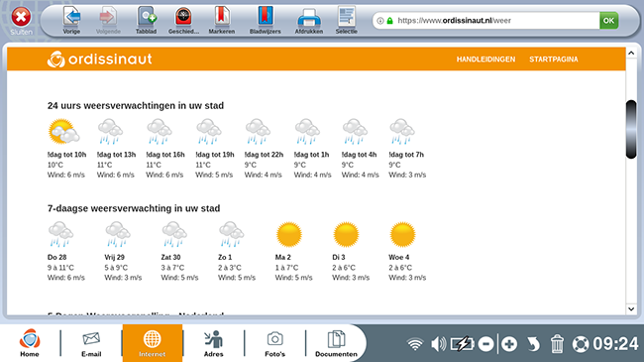The height and width of the screenshot is (362, 644).
Task: Click the rain icon for Do 28
Action: click(60, 234)
